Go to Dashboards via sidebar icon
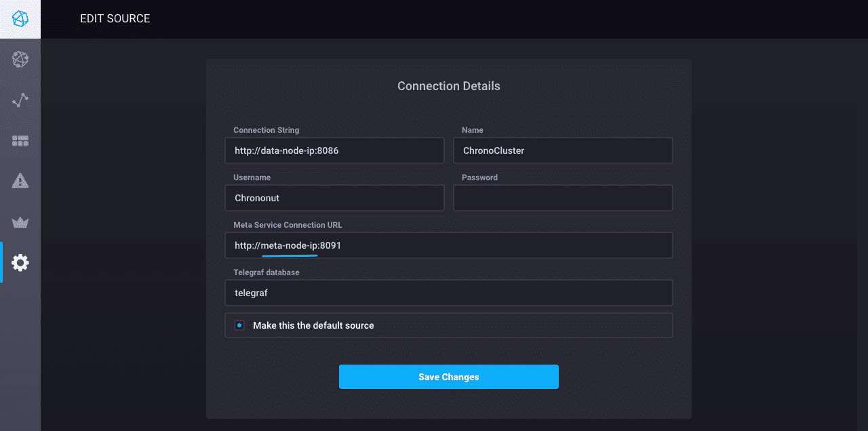Viewport: 868px width, 431px height. [x=20, y=141]
